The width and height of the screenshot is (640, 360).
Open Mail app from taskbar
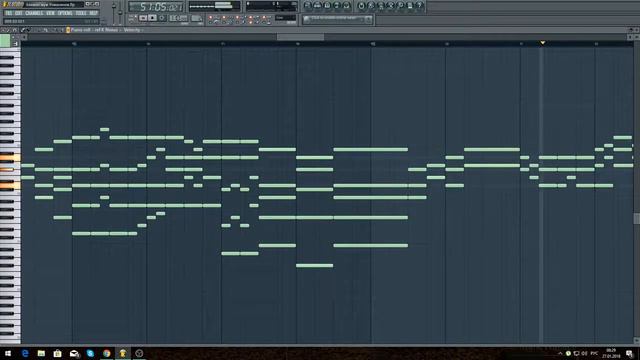(74, 353)
